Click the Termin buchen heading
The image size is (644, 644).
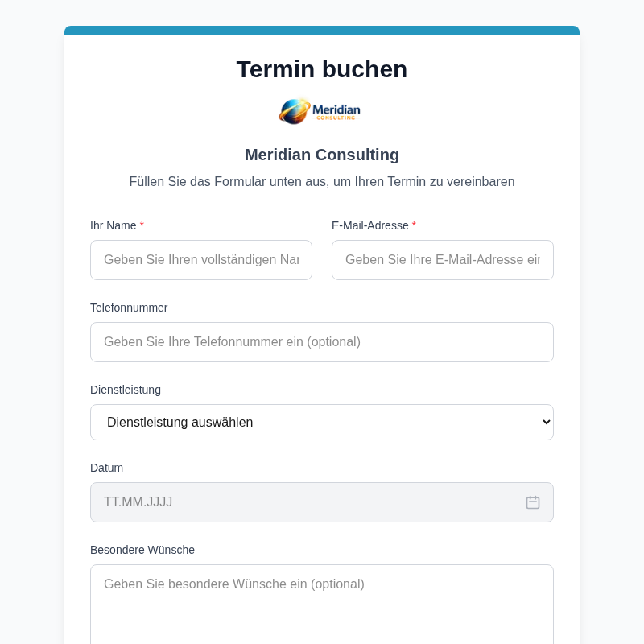[x=322, y=69]
